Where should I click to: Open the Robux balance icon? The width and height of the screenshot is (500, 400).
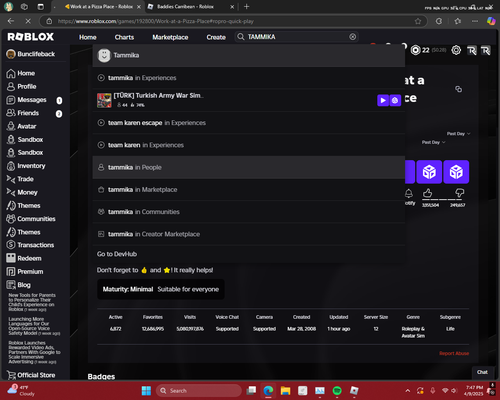tap(415, 50)
